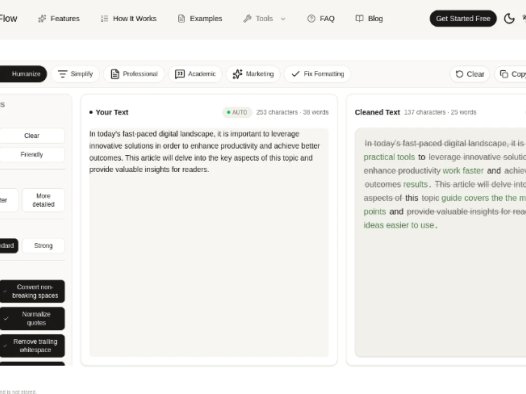Select the Friendly tone option
526x394 pixels.
click(x=32, y=155)
